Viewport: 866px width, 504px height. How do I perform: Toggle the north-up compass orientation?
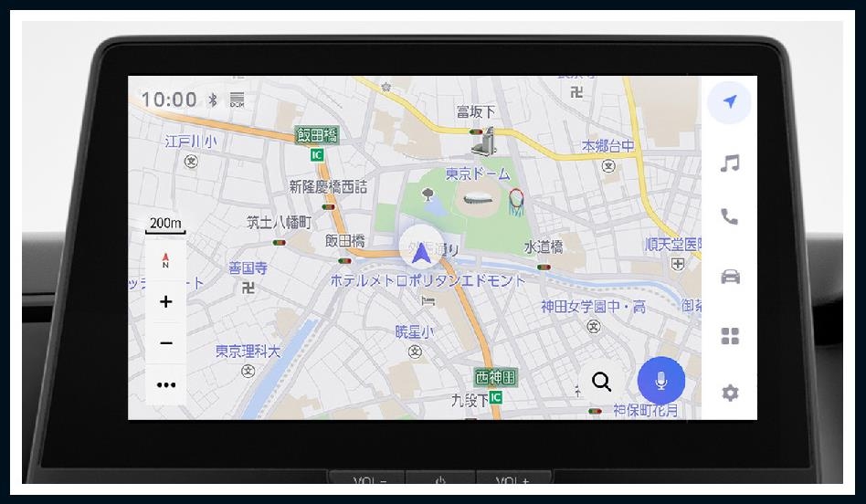pos(165,261)
